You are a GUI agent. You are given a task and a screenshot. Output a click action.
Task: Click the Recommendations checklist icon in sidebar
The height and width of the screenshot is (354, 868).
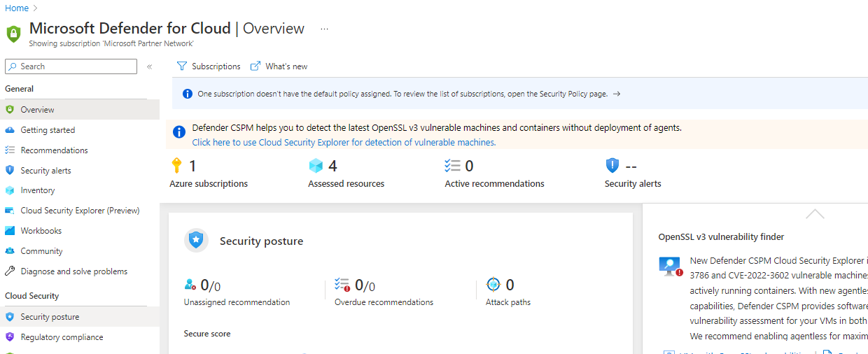tap(10, 150)
